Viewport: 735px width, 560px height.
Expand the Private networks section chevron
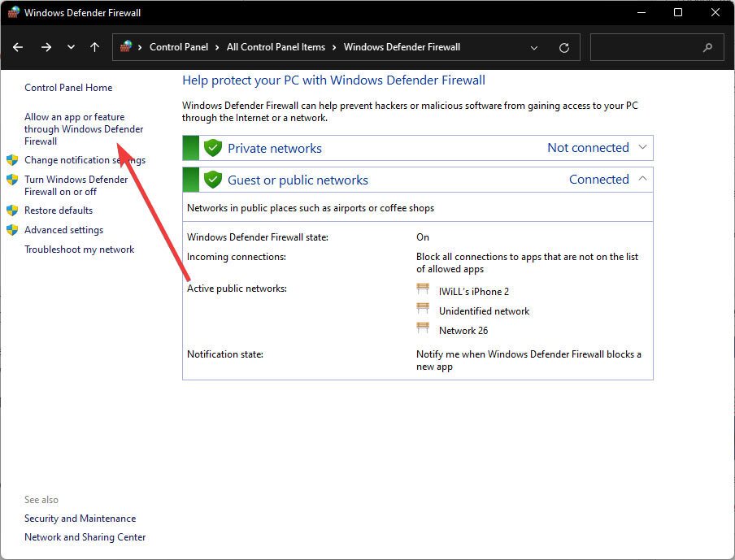[x=642, y=147]
